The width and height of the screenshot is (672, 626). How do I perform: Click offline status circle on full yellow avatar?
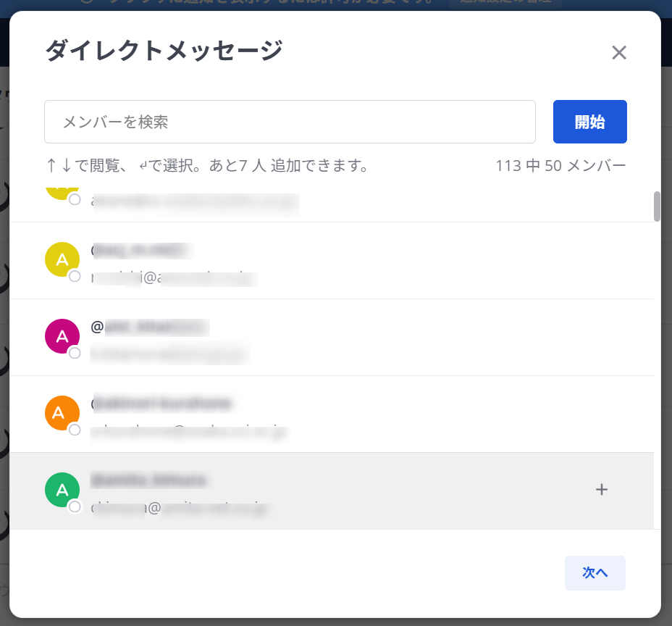click(x=75, y=276)
